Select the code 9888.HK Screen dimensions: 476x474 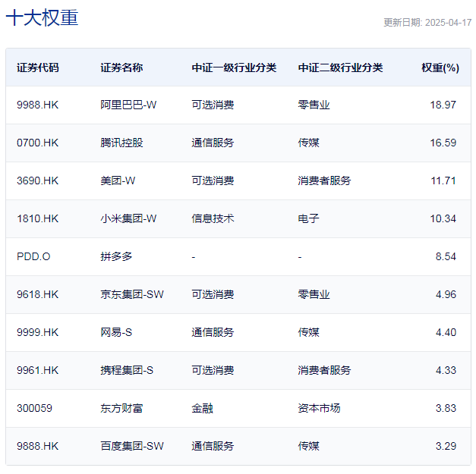pos(38,446)
